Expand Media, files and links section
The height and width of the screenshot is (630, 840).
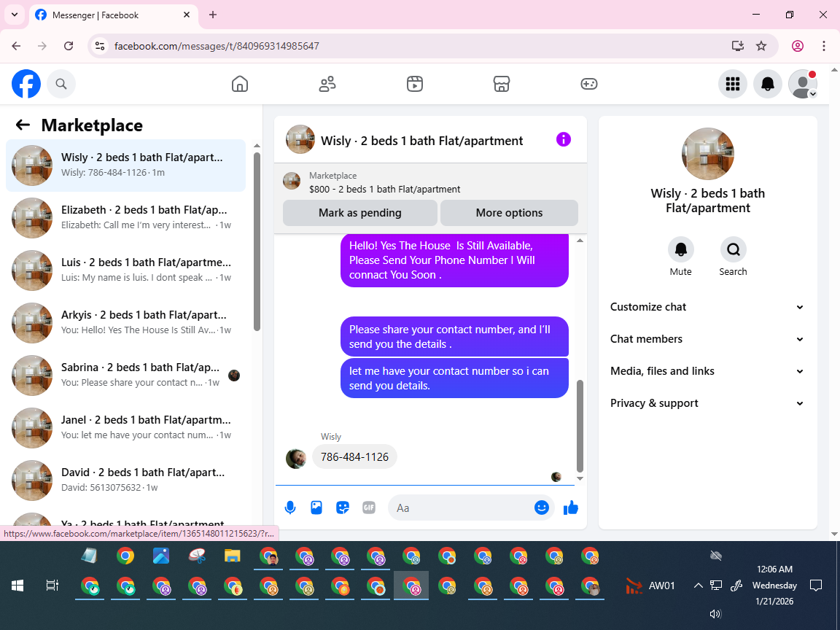[707, 371]
